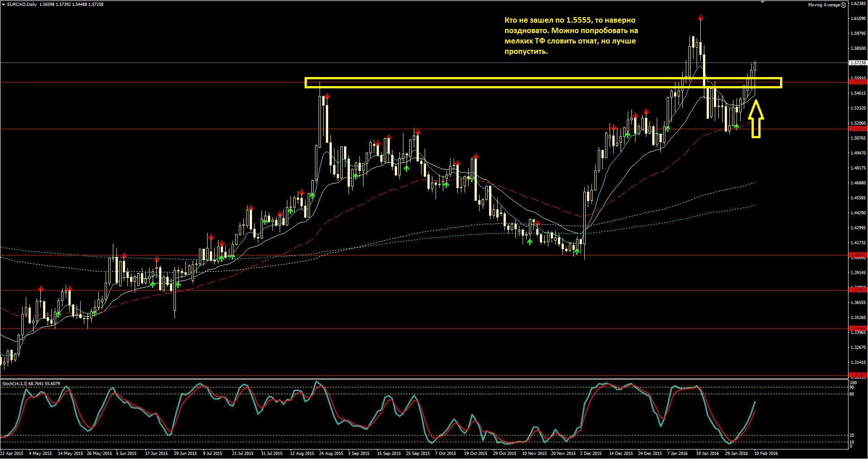Click price scale value 1.46880
Viewport: 868px width, 459px height.
tap(859, 183)
